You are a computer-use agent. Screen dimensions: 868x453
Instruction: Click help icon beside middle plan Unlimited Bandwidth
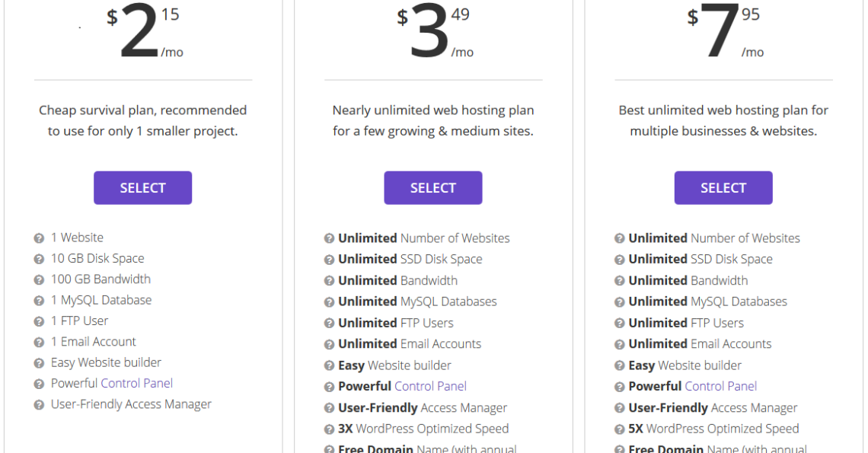point(329,281)
